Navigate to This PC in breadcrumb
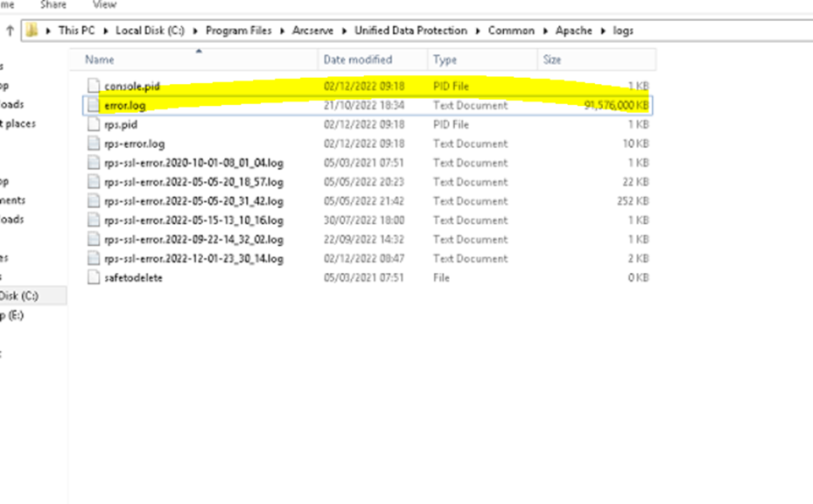813x504 pixels. pyautogui.click(x=77, y=31)
